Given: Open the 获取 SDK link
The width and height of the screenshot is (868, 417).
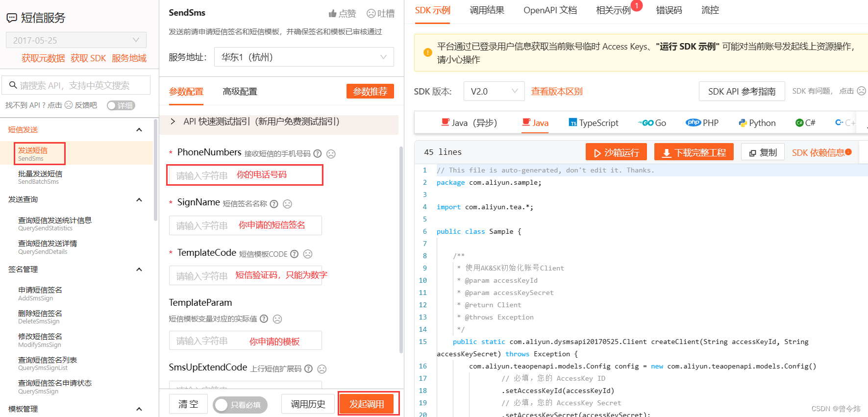Looking at the screenshot, I should (88, 58).
